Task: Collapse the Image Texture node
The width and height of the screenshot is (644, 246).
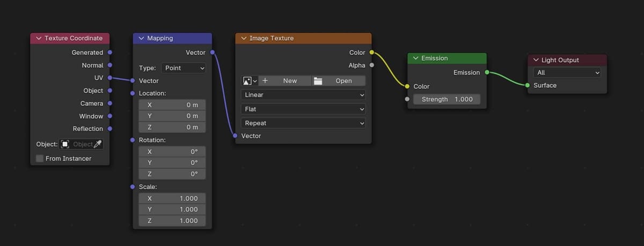Action: click(244, 39)
